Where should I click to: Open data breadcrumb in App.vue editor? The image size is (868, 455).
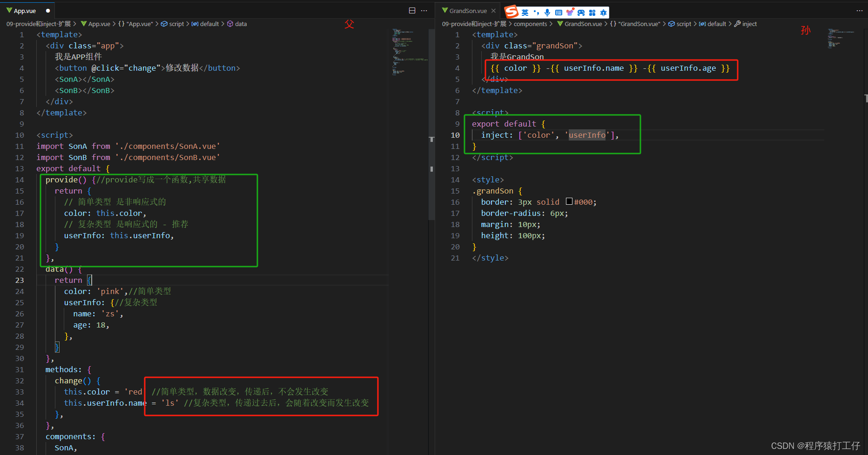(x=237, y=24)
